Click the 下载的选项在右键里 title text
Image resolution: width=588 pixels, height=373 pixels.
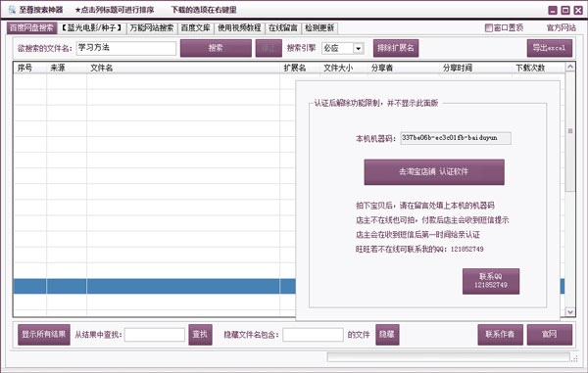(204, 10)
